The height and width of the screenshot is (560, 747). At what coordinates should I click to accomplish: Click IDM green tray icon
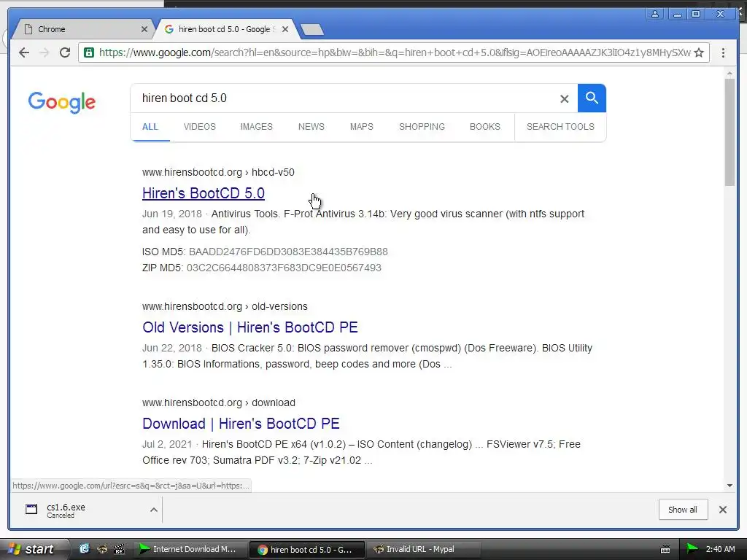coord(692,549)
